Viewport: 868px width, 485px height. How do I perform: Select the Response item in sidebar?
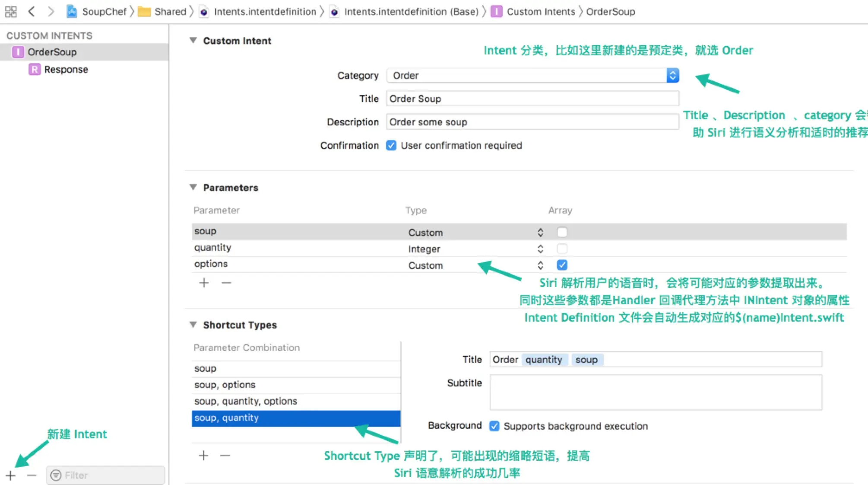pyautogui.click(x=66, y=69)
